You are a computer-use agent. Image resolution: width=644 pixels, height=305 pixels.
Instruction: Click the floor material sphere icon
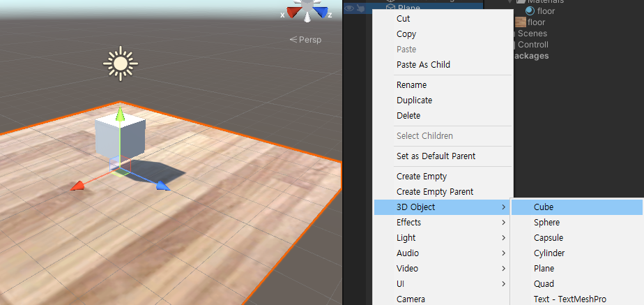(530, 10)
